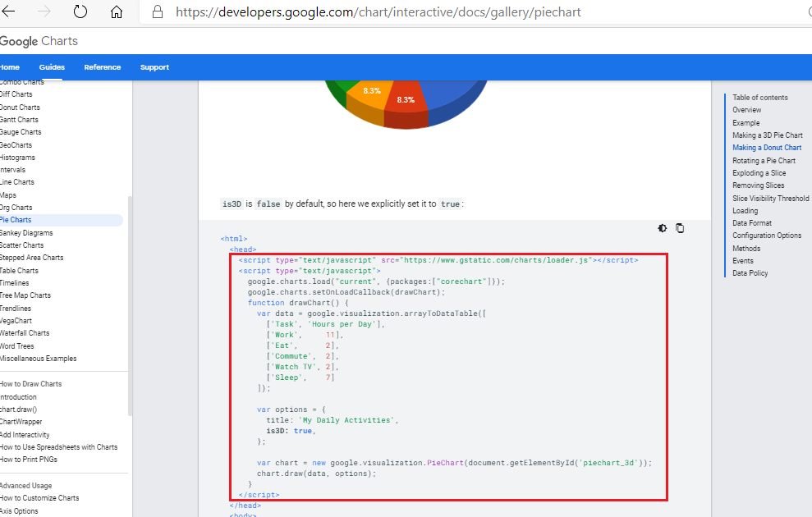Open the How to Print PNGs guide
Image resolution: width=812 pixels, height=517 pixels.
tap(27, 459)
